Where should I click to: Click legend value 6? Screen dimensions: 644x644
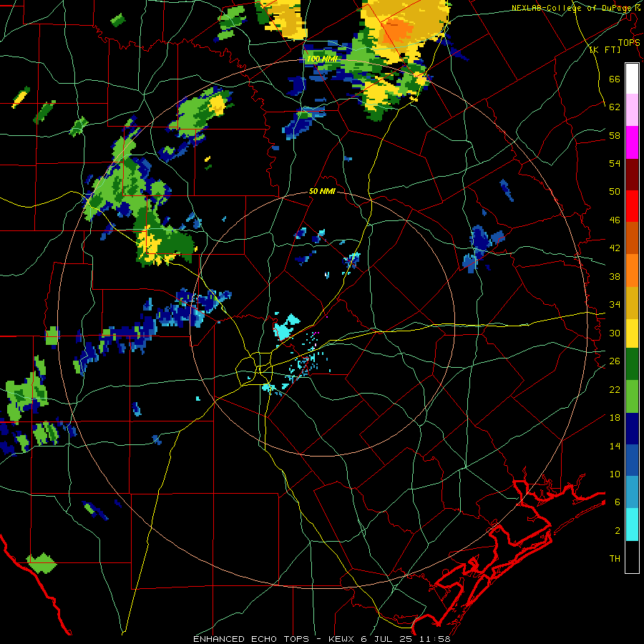click(x=618, y=502)
